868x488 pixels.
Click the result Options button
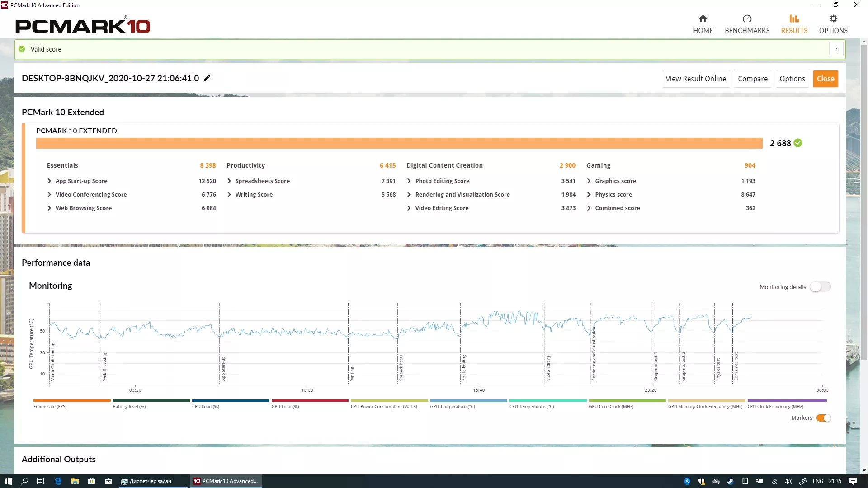coord(792,79)
